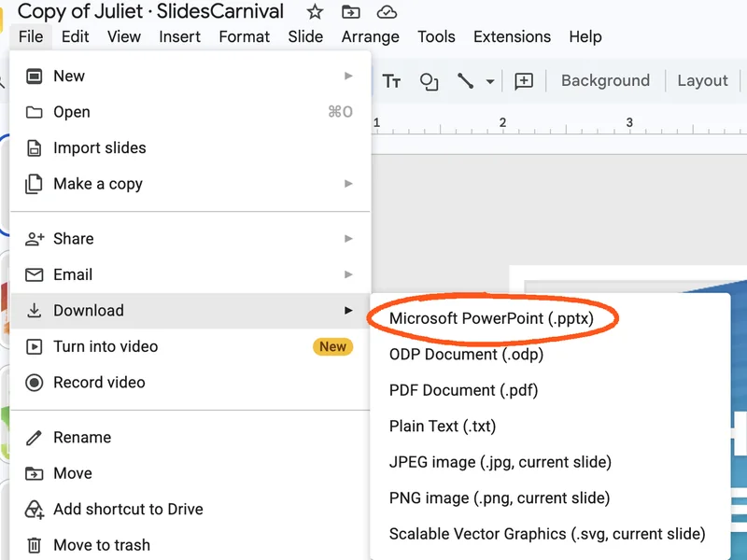Star the presentation title
Viewport: 747px width, 560px height.
pyautogui.click(x=315, y=12)
